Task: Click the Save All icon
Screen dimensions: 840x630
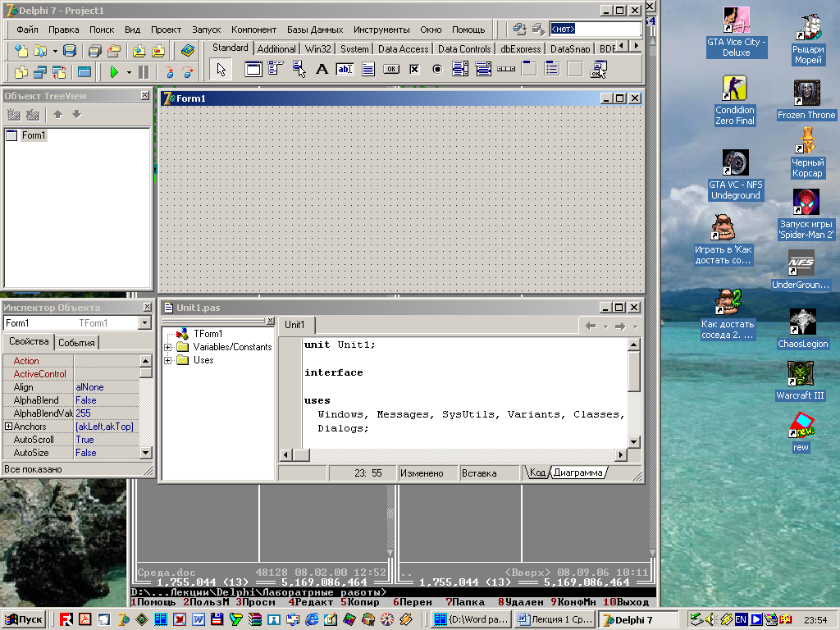Action: pyautogui.click(x=95, y=50)
